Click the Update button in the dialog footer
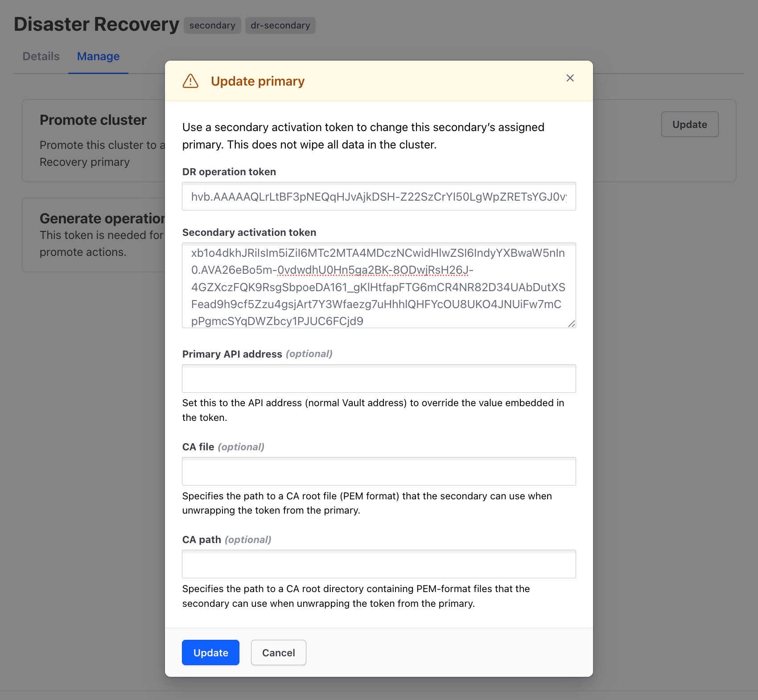Viewport: 758px width, 700px height. point(210,652)
